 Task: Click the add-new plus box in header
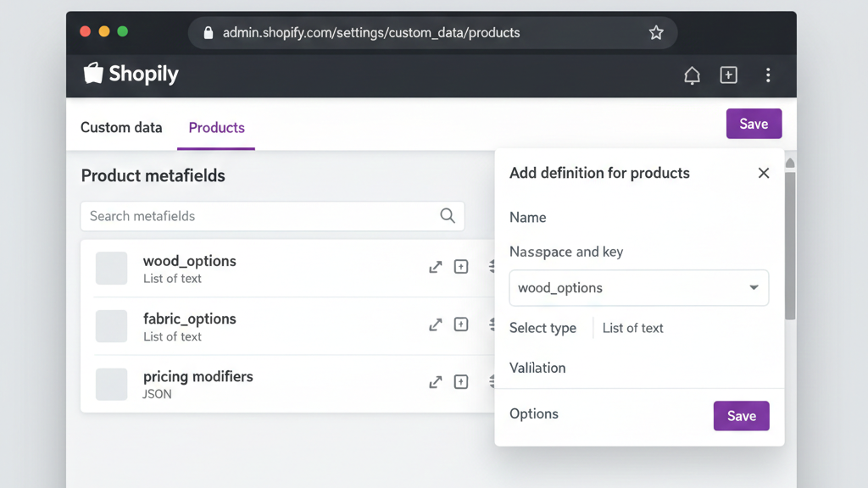coord(728,75)
